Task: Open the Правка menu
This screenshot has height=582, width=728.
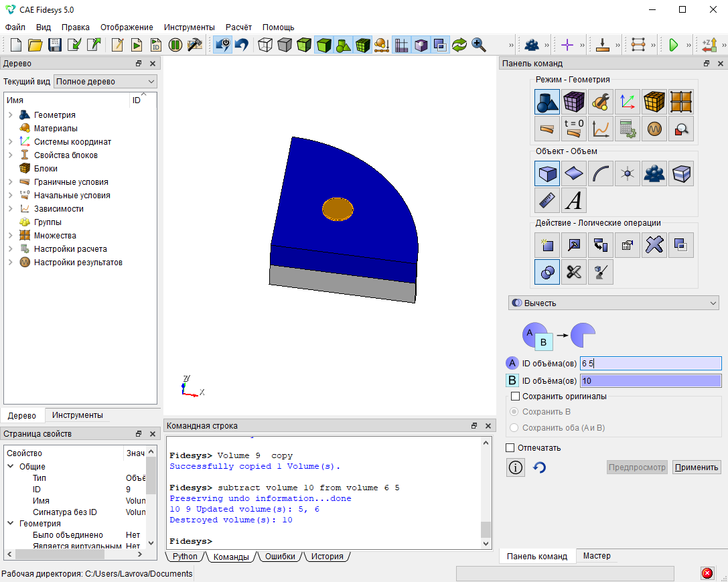Action: pyautogui.click(x=76, y=27)
